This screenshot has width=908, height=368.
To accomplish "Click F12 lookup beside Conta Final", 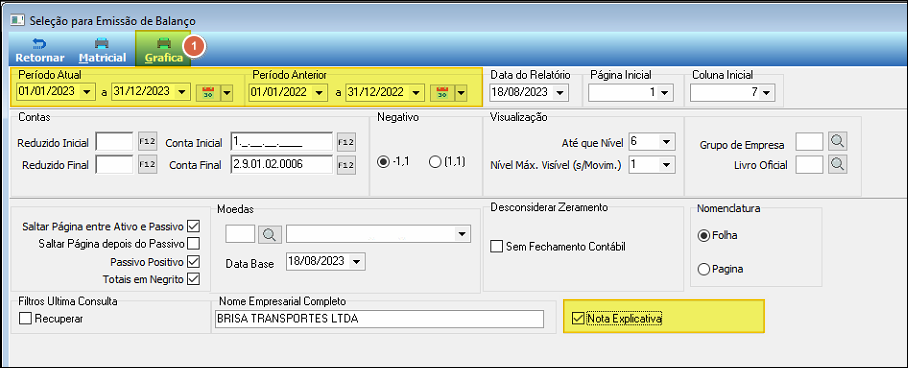I will [x=346, y=165].
